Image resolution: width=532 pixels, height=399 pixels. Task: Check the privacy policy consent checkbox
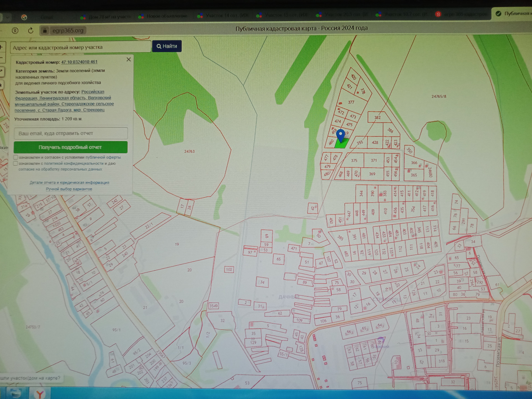coord(16,163)
